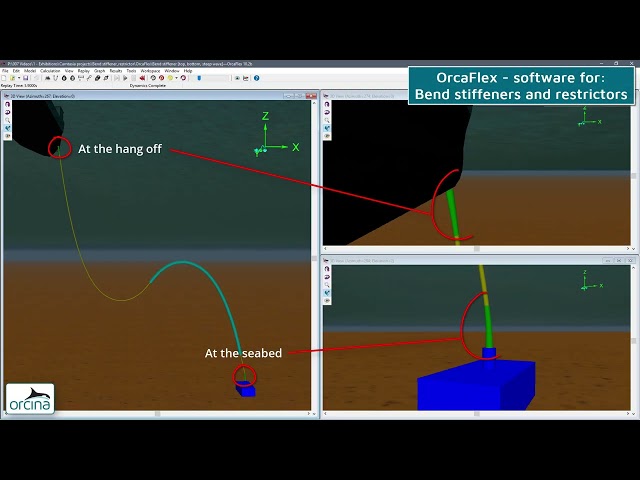Toggle axes display button in bottom-right 3D view
Screen dimensions: 640x480
point(327,293)
